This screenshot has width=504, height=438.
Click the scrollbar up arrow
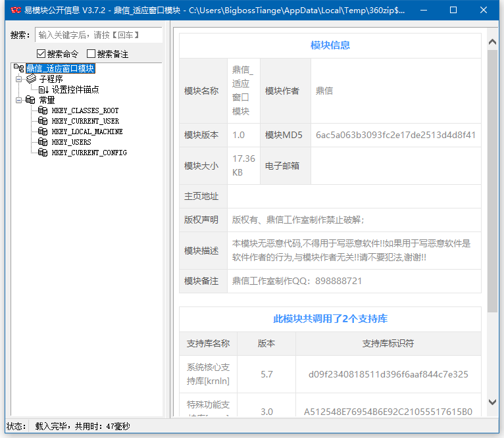[492, 42]
